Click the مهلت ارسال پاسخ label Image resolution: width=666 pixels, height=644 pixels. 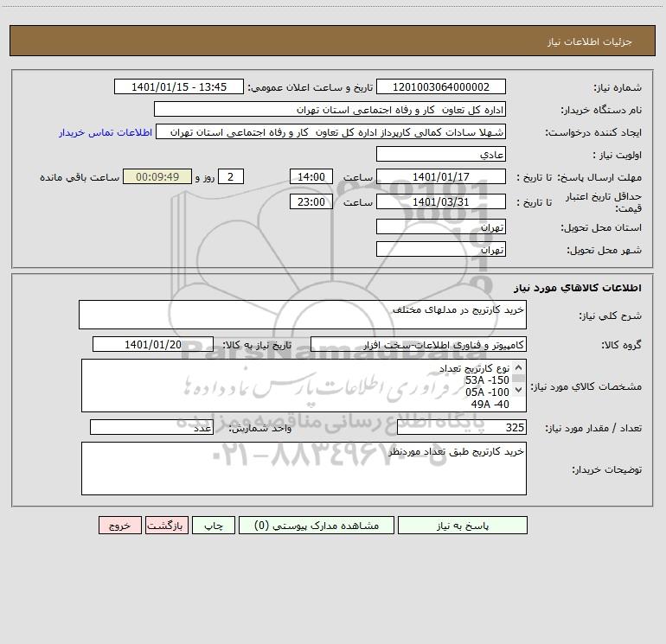point(599,177)
